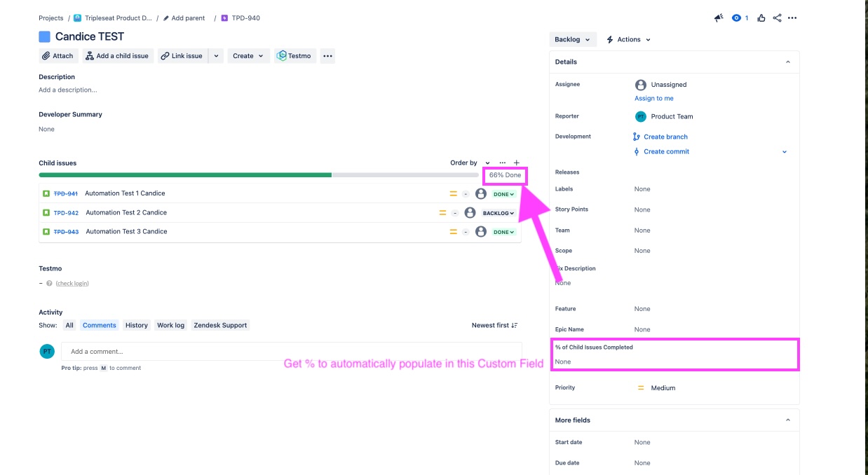Image resolution: width=868 pixels, height=475 pixels.
Task: Click the Testmo check login link
Action: (x=72, y=284)
